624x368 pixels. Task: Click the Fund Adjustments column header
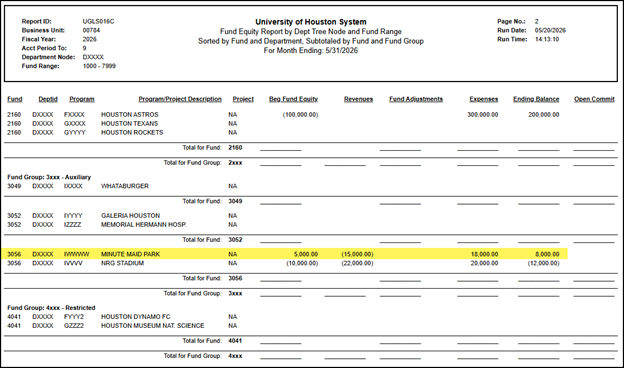pos(416,99)
